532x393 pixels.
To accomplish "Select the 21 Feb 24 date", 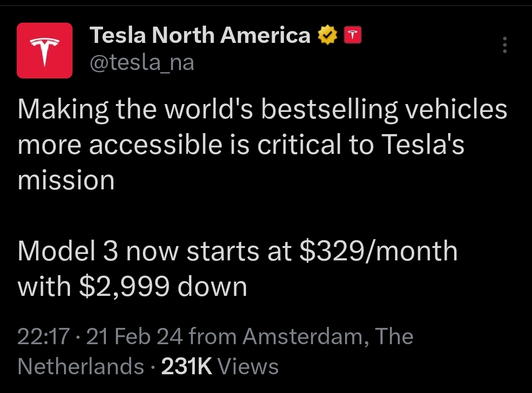I will [x=135, y=336].
